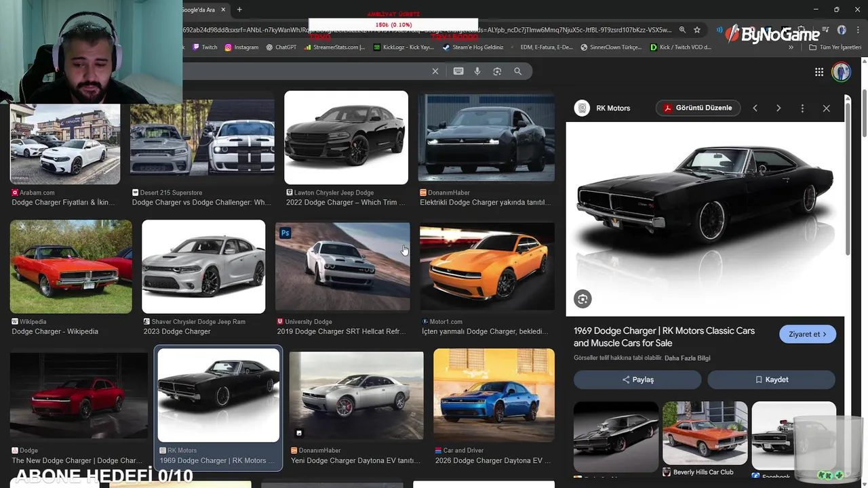The image size is (868, 488).
Task: Open Lawton Chrysler 2022 Dodge Charger image
Action: [x=346, y=138]
